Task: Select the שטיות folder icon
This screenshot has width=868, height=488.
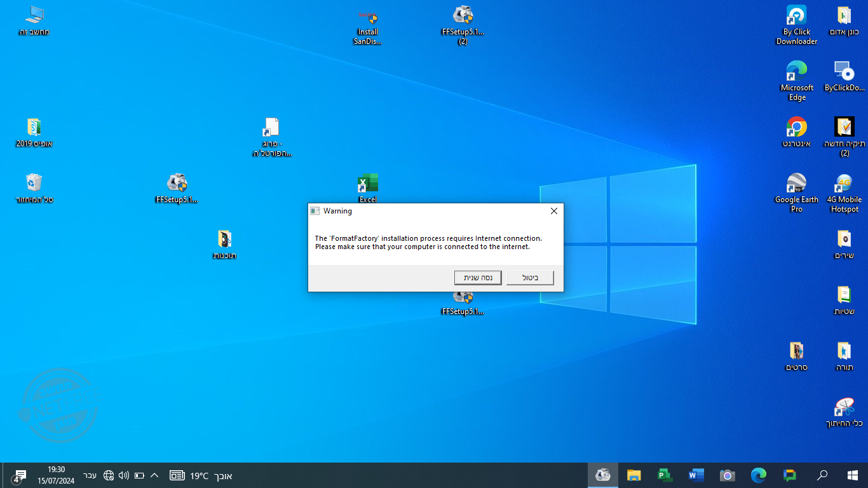Action: (x=844, y=300)
